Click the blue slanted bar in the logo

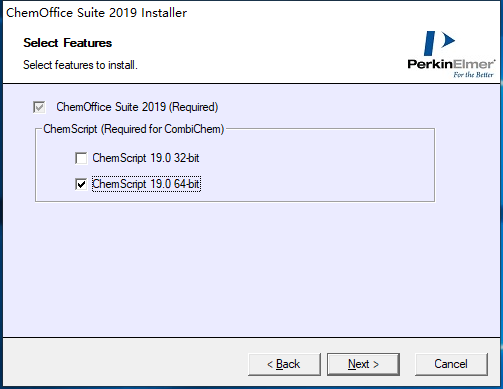point(429,43)
